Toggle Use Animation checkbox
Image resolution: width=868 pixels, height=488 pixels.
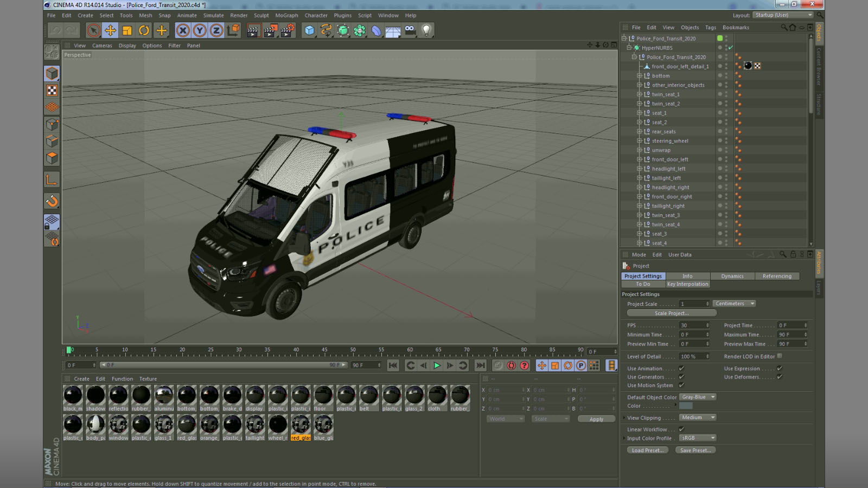coord(681,368)
